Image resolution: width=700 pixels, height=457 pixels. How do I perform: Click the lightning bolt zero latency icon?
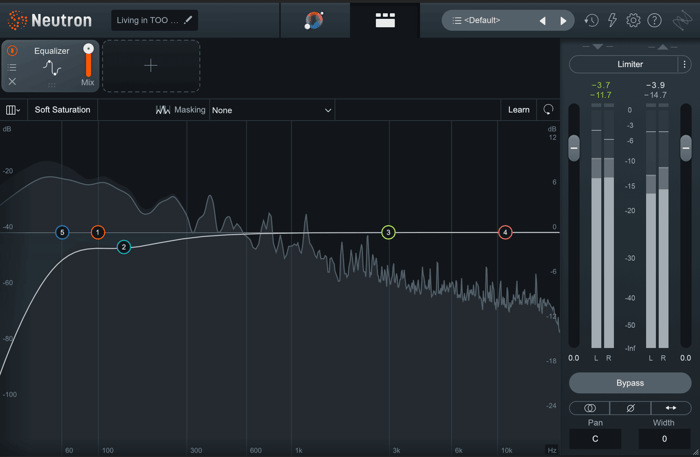[x=612, y=20]
